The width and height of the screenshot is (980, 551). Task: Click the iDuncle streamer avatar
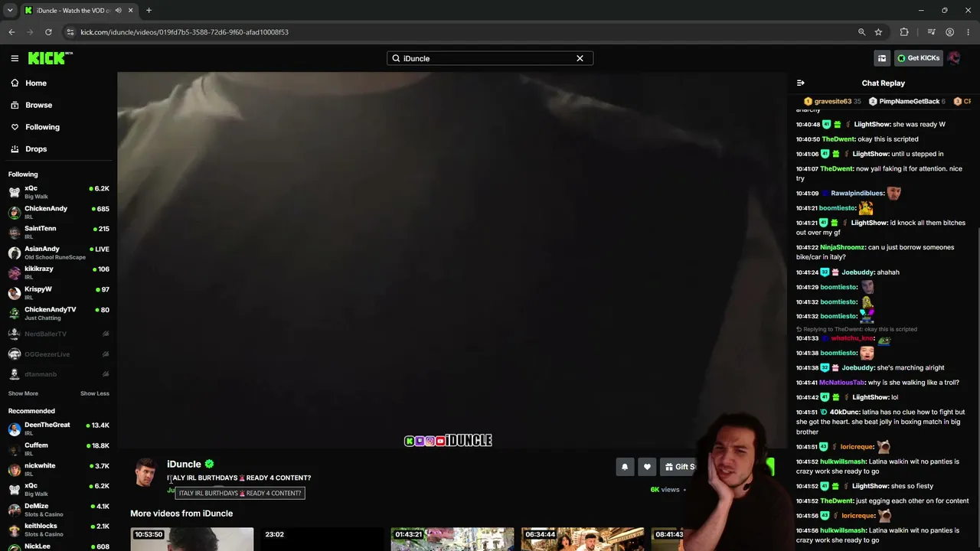[x=145, y=474]
